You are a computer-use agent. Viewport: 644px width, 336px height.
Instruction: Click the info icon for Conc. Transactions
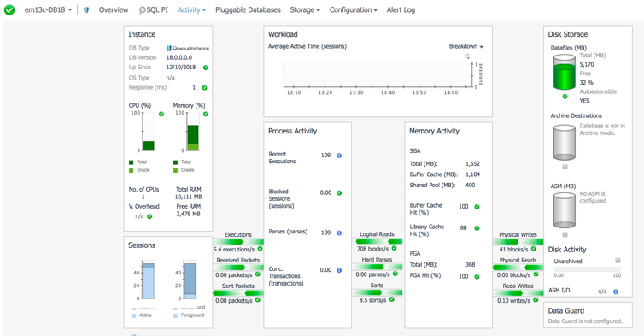coord(339,270)
